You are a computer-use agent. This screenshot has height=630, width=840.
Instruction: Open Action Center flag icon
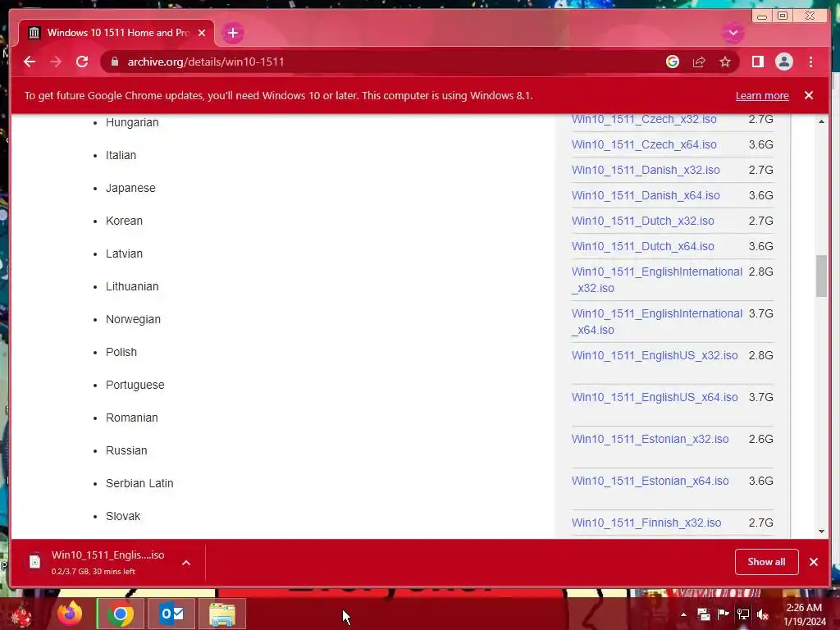(724, 614)
